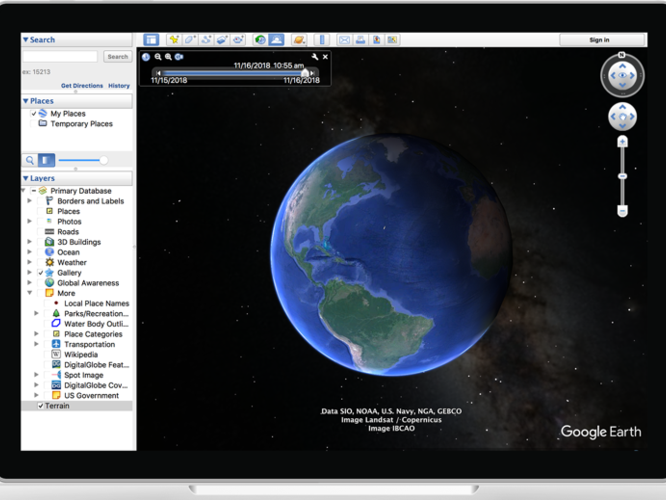
Task: Open the planet switcher (Saturn) icon
Action: click(x=299, y=40)
